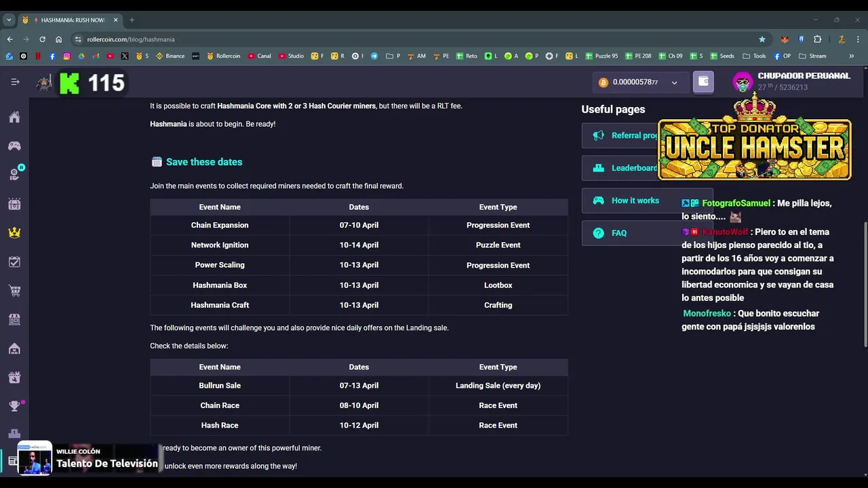868x488 pixels.
Task: Open the Home icon in sidebar
Action: click(14, 117)
